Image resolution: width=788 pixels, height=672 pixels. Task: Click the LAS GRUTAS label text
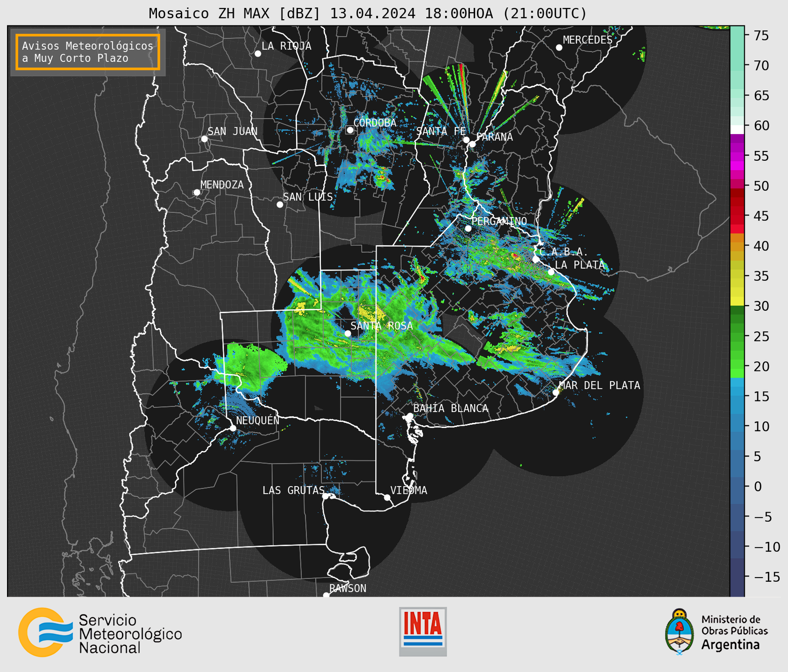coord(293,490)
